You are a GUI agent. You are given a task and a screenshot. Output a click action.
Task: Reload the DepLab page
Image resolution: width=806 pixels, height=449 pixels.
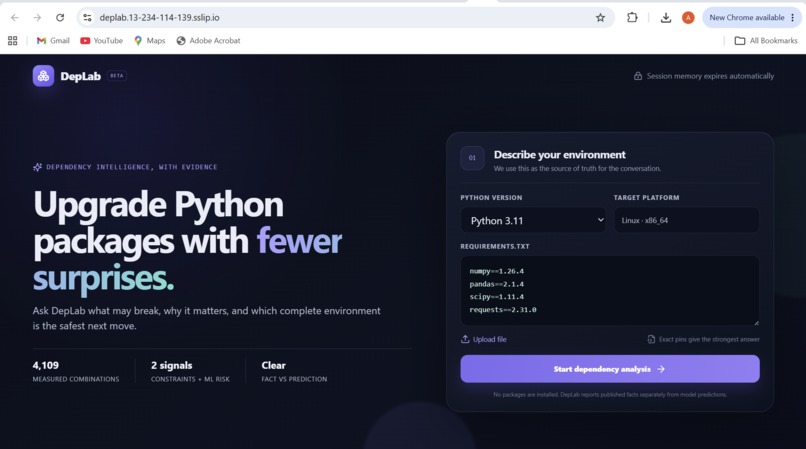[x=60, y=17]
